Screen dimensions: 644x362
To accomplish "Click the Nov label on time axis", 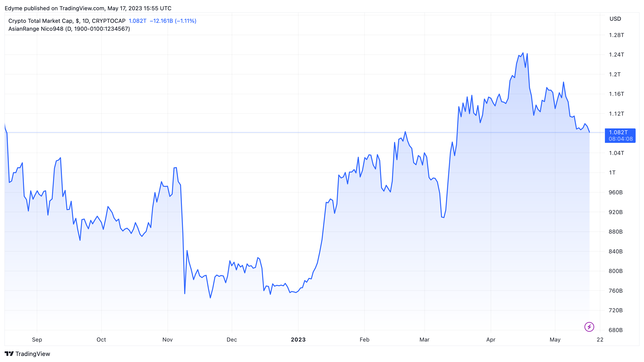I will tap(168, 339).
